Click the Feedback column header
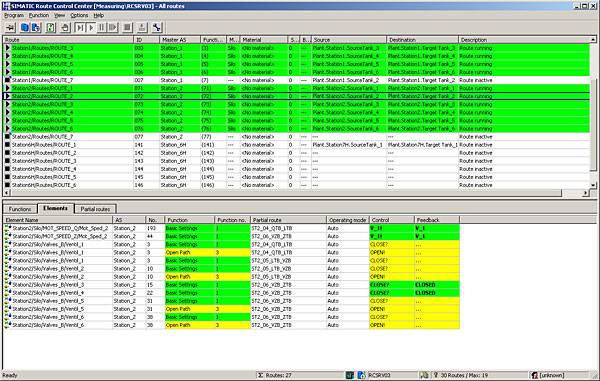Screen dimensions: 600x381 click(x=437, y=220)
